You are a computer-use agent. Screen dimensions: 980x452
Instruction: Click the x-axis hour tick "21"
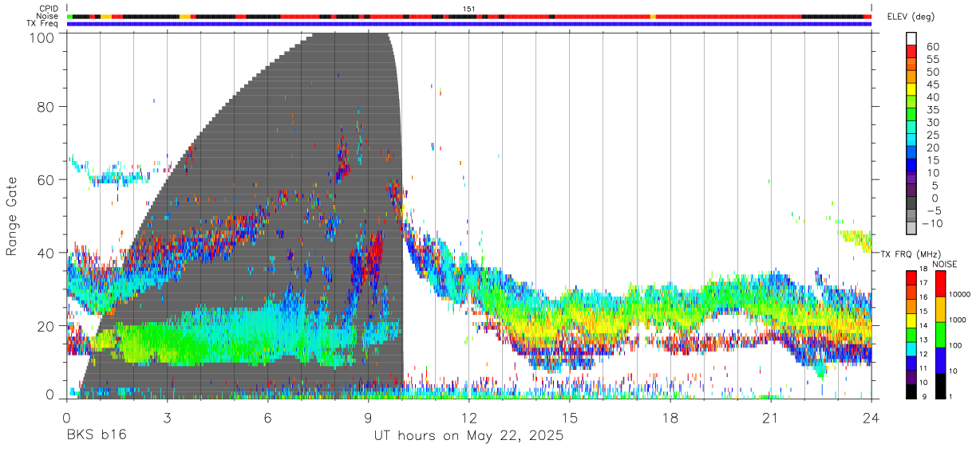(771, 418)
